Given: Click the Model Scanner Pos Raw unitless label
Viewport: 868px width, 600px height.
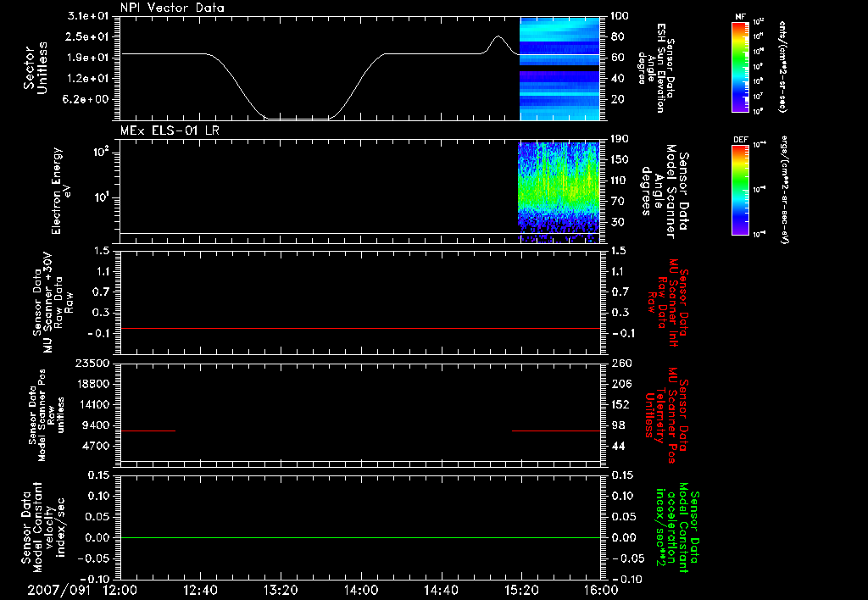Looking at the screenshot, I should 47,415.
